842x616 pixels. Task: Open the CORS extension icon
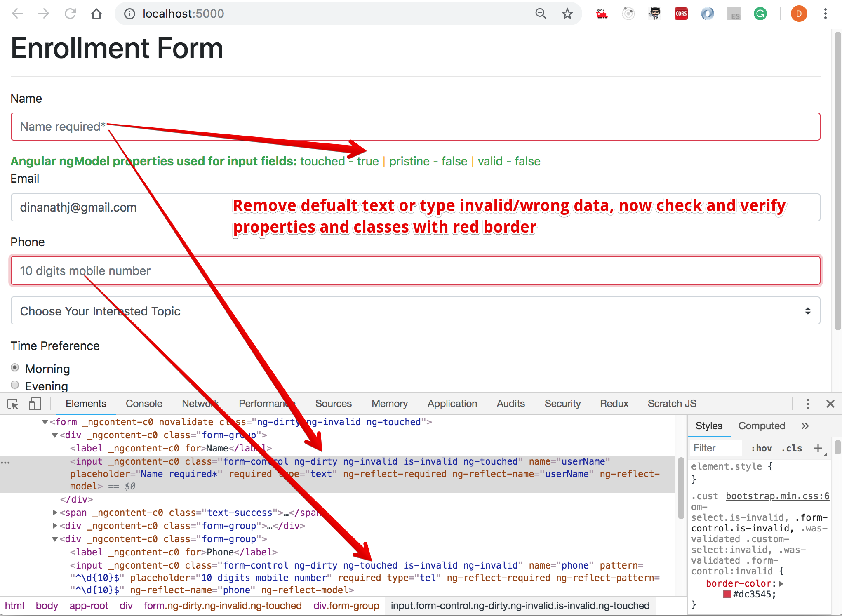click(x=681, y=14)
